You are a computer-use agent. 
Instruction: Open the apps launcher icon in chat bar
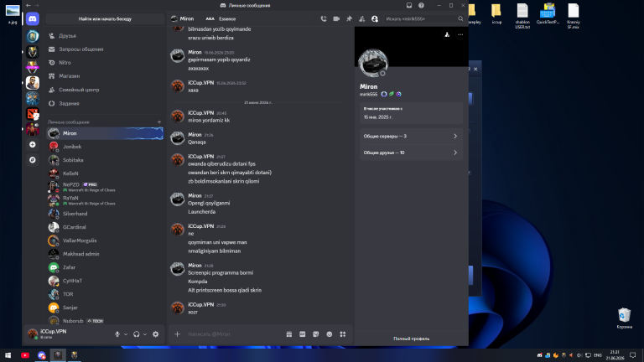(343, 334)
